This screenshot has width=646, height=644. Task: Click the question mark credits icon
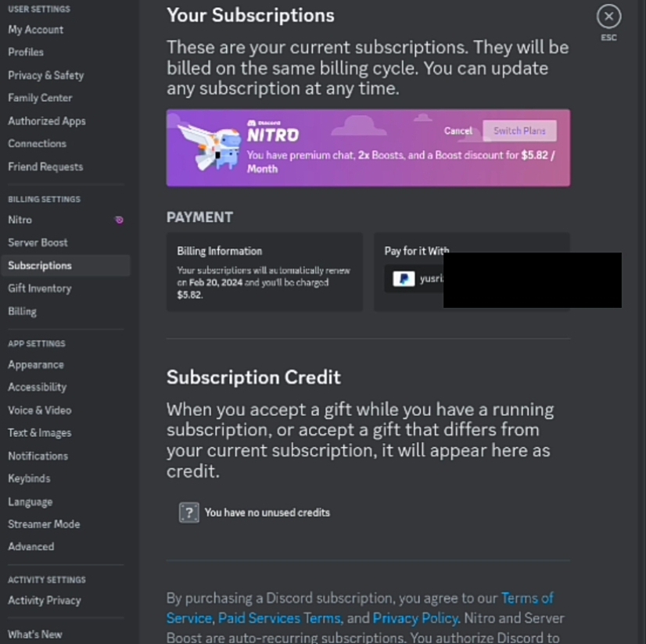pos(189,513)
